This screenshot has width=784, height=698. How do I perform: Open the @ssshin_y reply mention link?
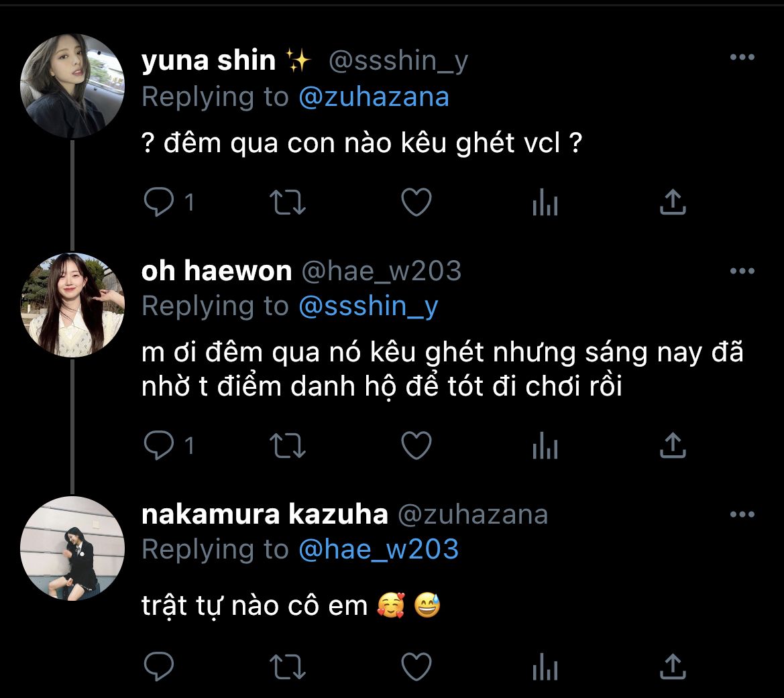(368, 306)
